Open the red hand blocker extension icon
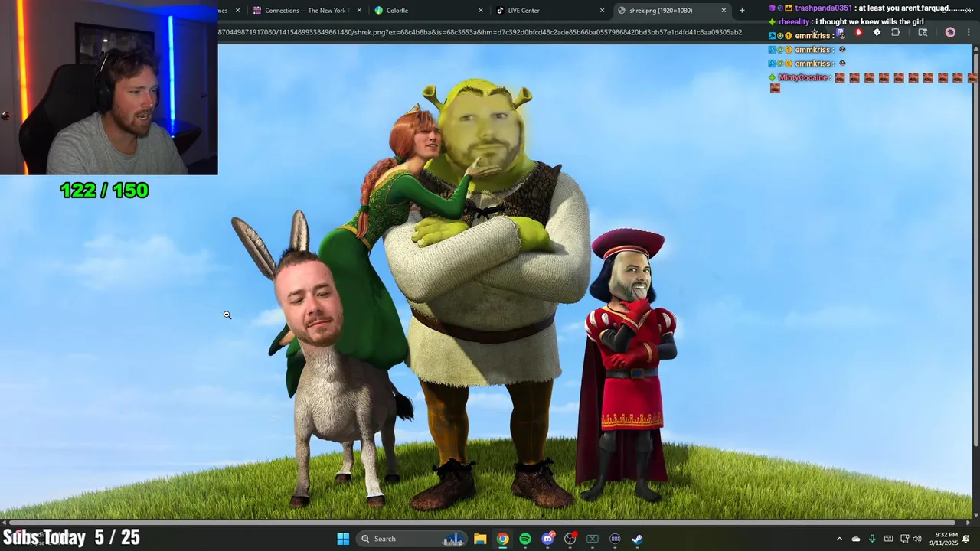 858,32
